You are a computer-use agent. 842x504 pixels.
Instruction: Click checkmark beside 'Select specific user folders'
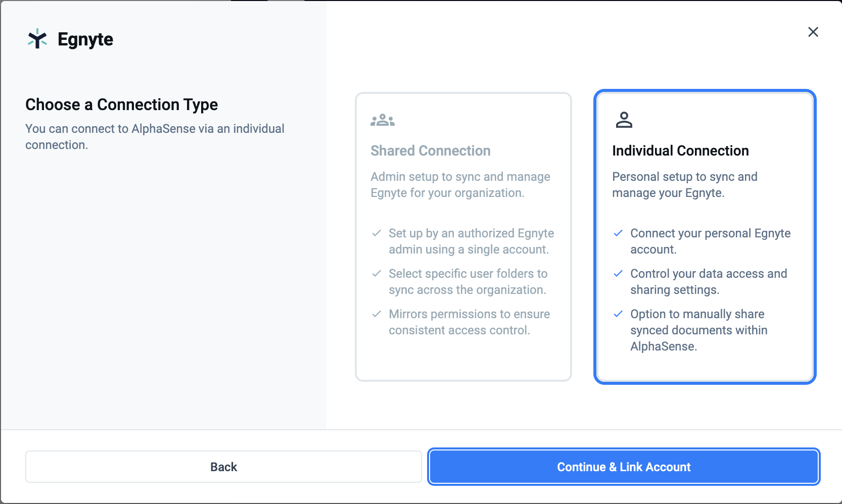tap(377, 274)
